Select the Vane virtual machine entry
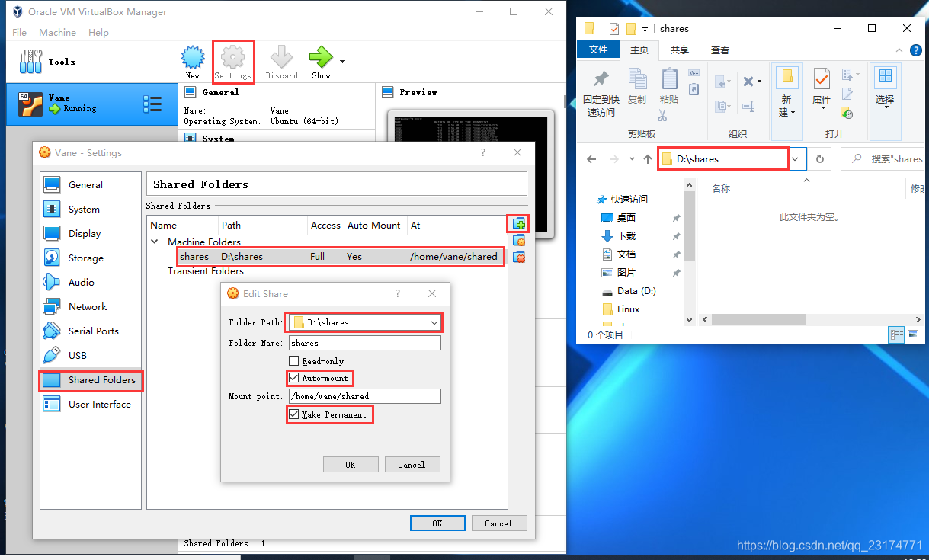Viewport: 929px width, 560px height. (x=91, y=104)
